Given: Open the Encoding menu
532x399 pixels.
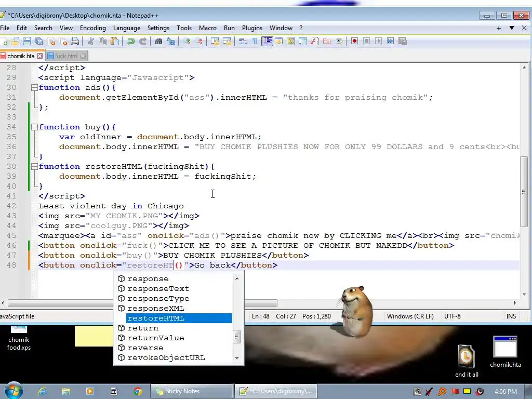Looking at the screenshot, I should coord(92,28).
